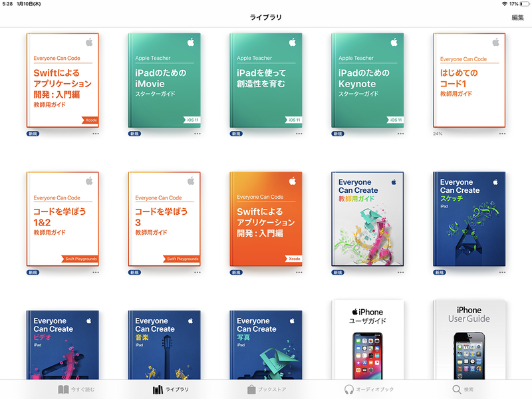This screenshot has height=399, width=532.
Task: Open はじめてのコード1 教師用ガイド book
Action: [x=469, y=80]
